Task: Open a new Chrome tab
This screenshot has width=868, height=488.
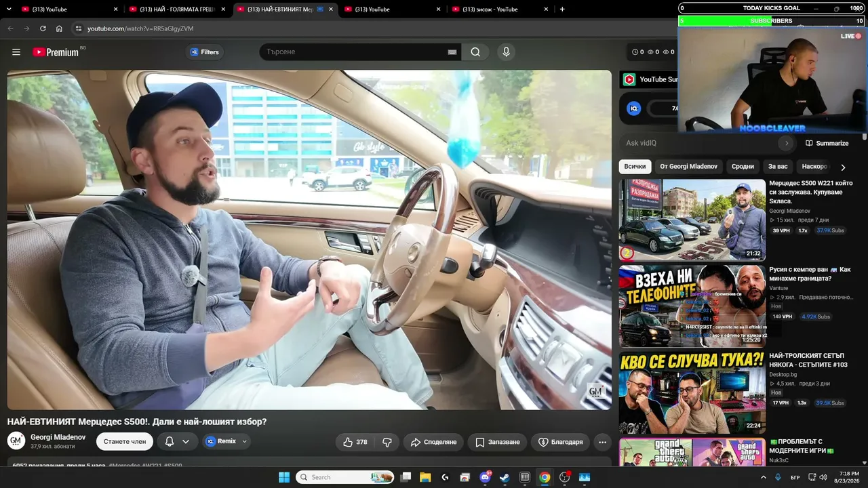Action: point(562,9)
